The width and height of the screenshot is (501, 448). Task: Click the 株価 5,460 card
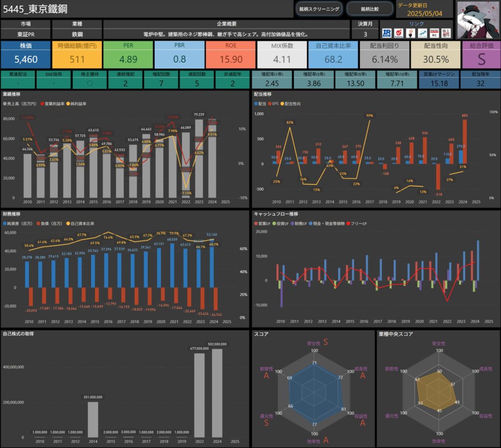pos(26,55)
